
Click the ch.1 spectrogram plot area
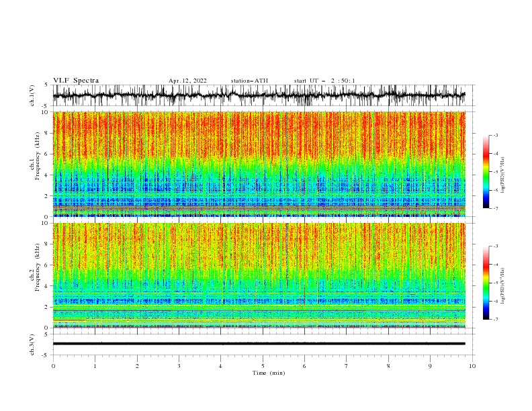(259, 164)
